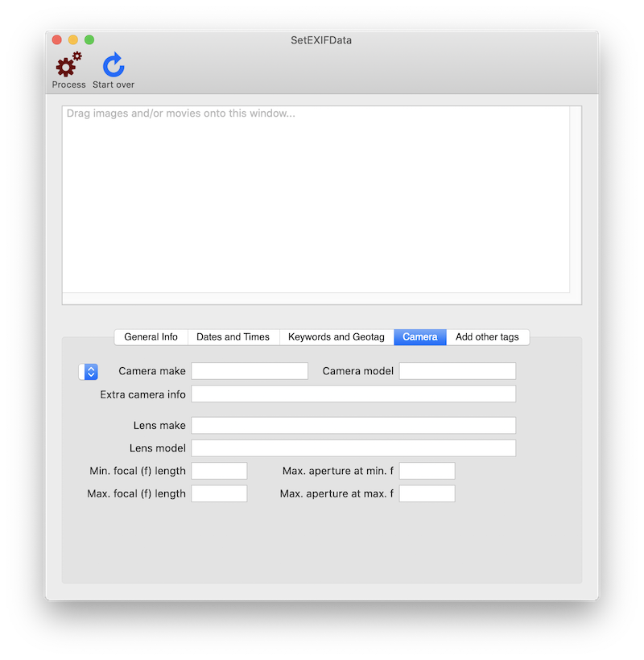Image resolution: width=644 pixels, height=660 pixels.
Task: Click the Extra camera info field
Action: [353, 394]
